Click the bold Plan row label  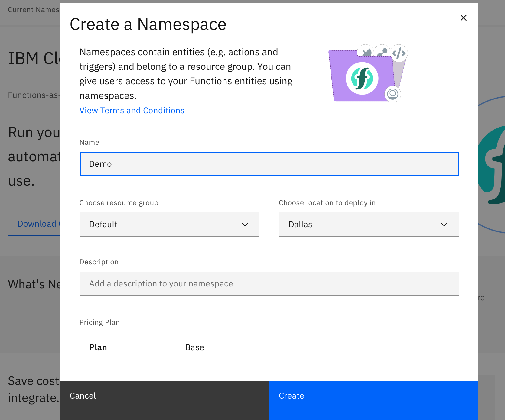(x=98, y=347)
